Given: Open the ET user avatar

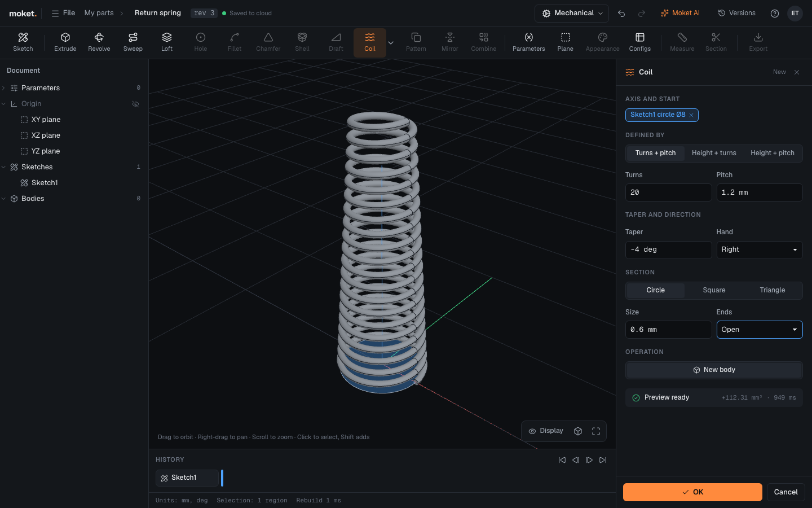Looking at the screenshot, I should coord(795,14).
